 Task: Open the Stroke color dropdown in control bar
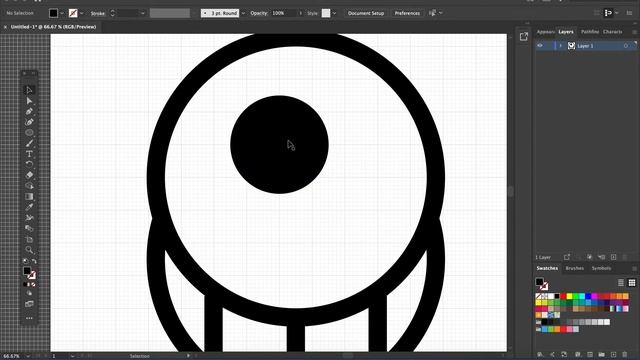pos(82,13)
